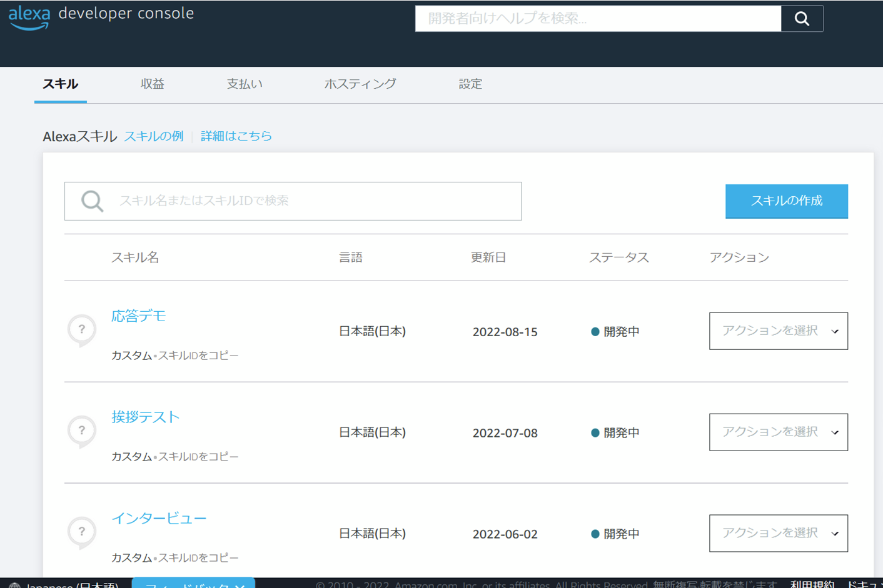Copy the skill ID for インタービュー

pos(198,558)
